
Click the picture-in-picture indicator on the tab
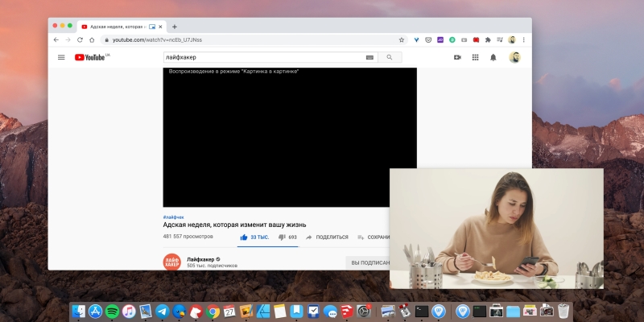(x=152, y=27)
